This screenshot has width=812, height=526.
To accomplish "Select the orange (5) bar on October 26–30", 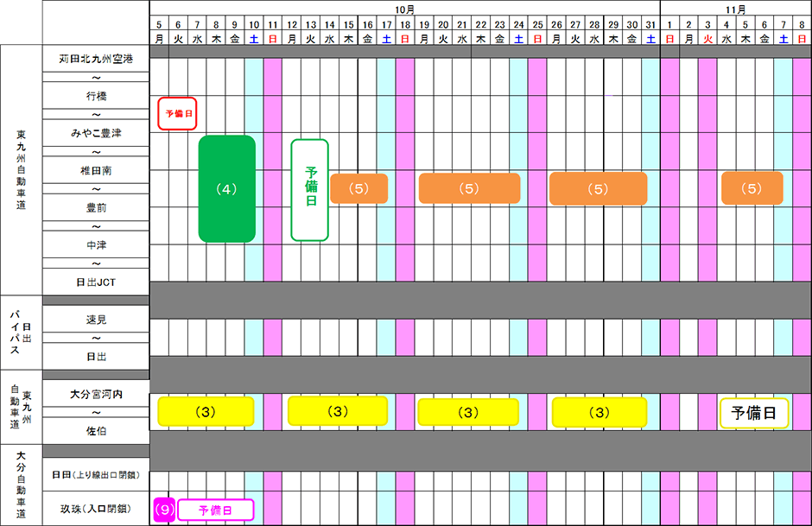I will point(598,189).
